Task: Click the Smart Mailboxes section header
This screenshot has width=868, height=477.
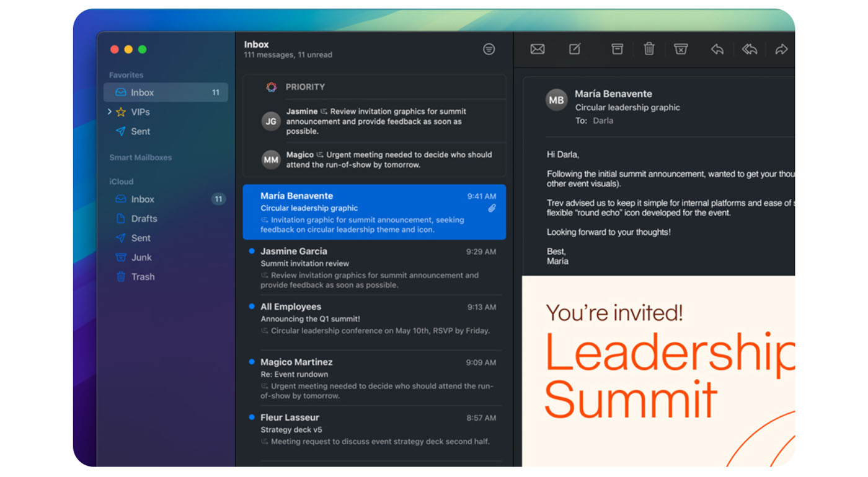Action: tap(141, 157)
